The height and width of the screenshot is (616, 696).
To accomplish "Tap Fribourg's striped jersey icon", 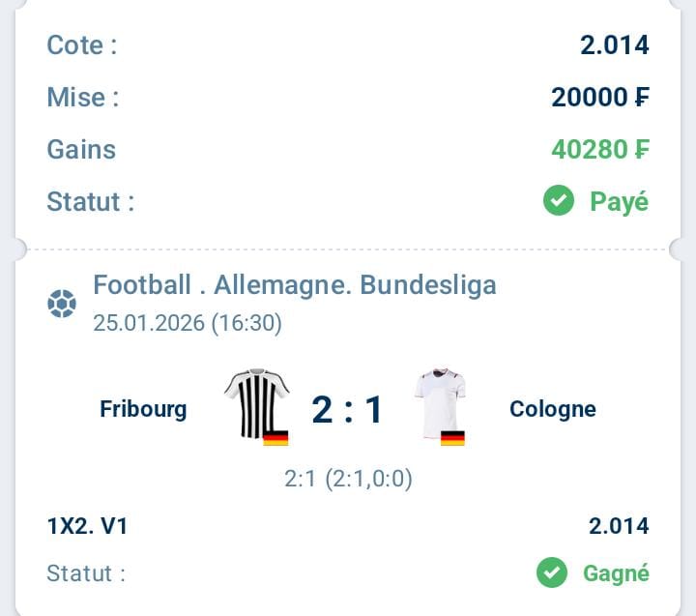I will (x=256, y=402).
